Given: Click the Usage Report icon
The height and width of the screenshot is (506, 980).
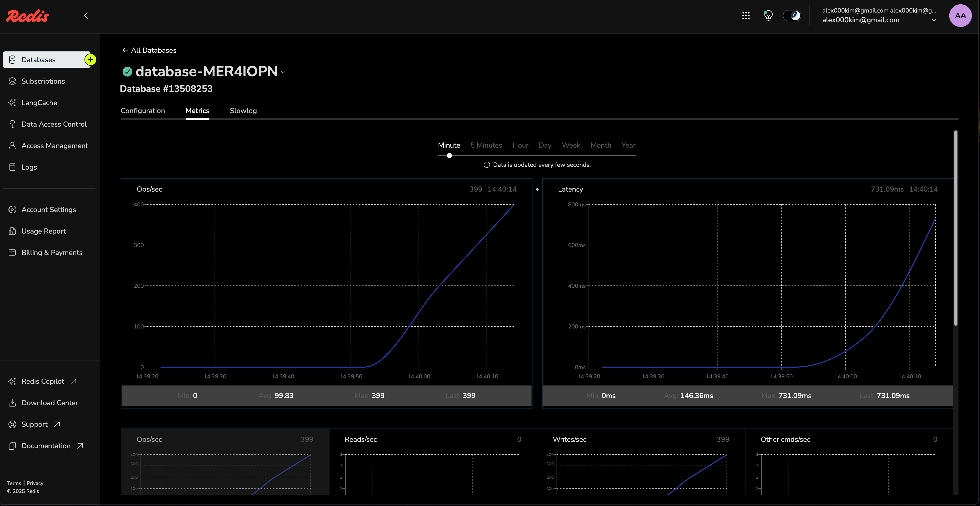Looking at the screenshot, I should tap(12, 231).
